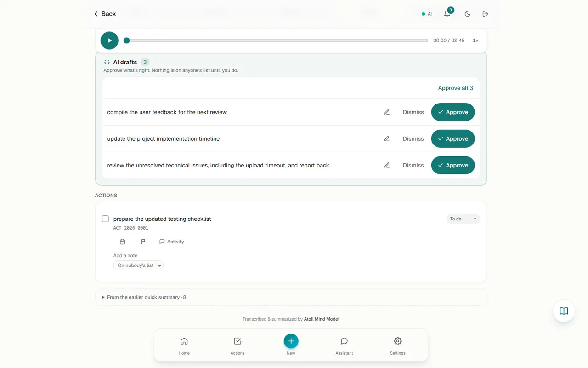Click compile the user feedback draft text
The height and width of the screenshot is (368, 588).
pyautogui.click(x=167, y=112)
